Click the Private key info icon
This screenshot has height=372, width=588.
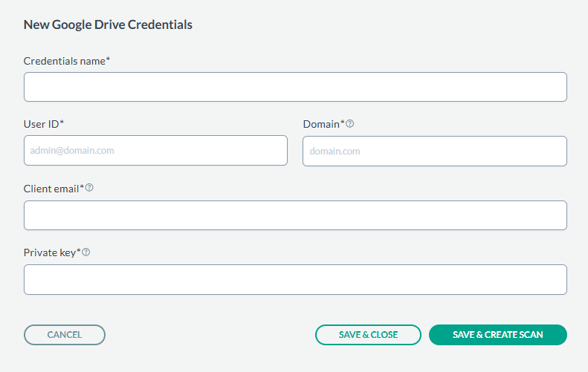tap(86, 252)
